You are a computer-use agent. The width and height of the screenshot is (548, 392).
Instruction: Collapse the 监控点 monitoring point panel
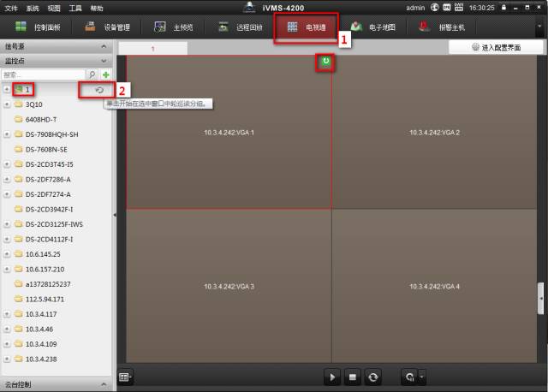point(104,62)
